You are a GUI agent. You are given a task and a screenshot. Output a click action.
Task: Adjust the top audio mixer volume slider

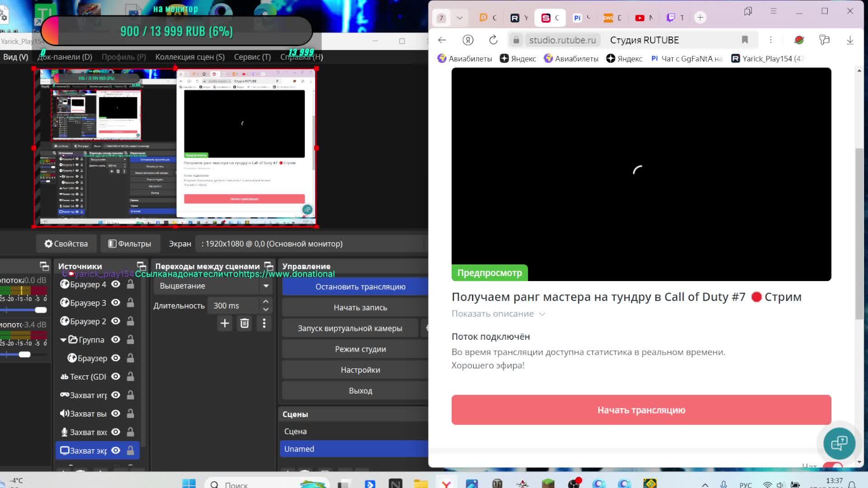tap(41, 310)
